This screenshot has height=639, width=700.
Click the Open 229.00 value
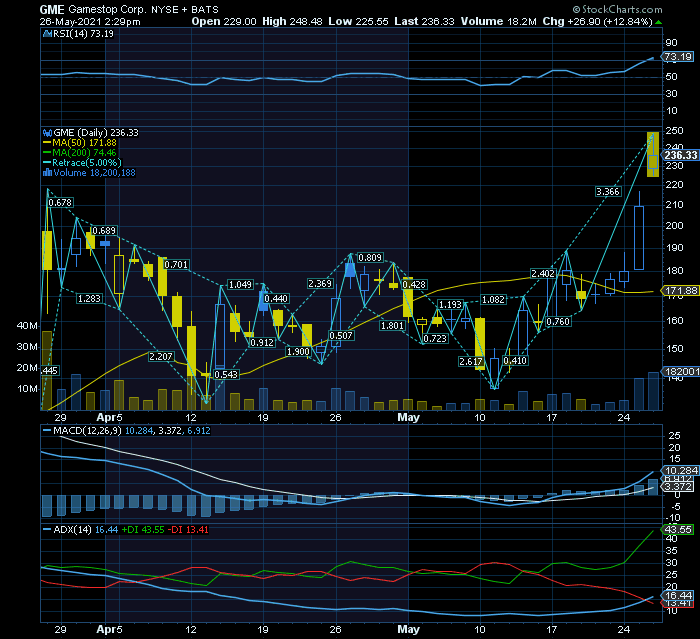[x=224, y=21]
